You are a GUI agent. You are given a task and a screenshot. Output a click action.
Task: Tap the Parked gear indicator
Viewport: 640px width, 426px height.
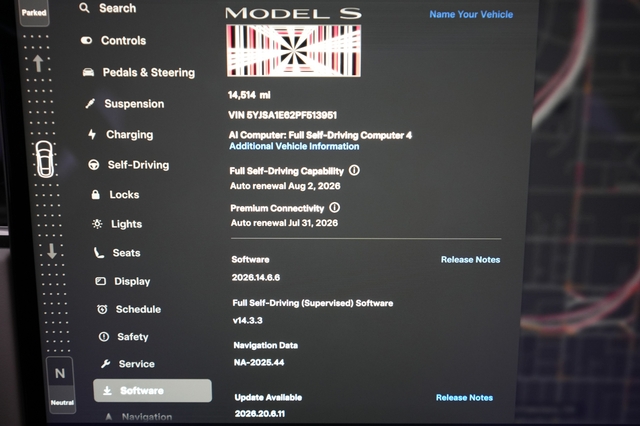[34, 13]
